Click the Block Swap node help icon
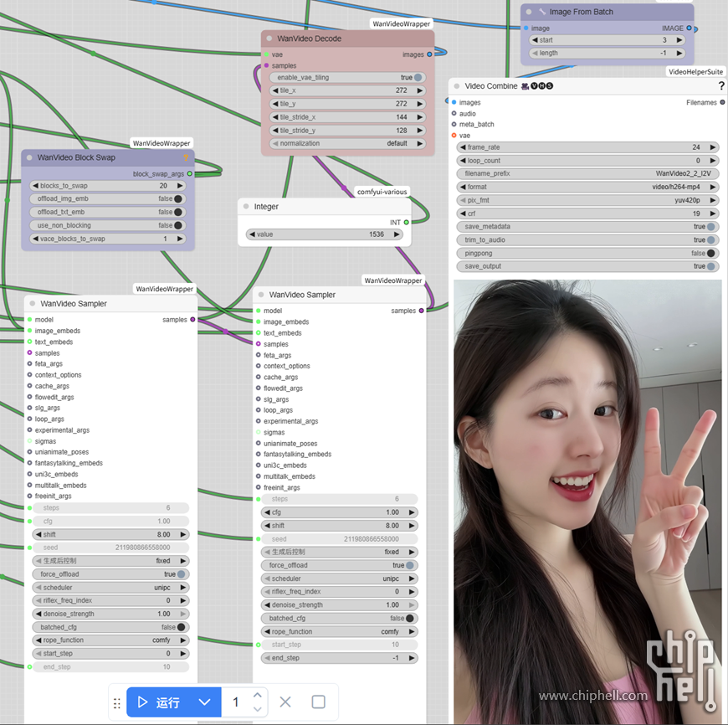 coord(186,158)
